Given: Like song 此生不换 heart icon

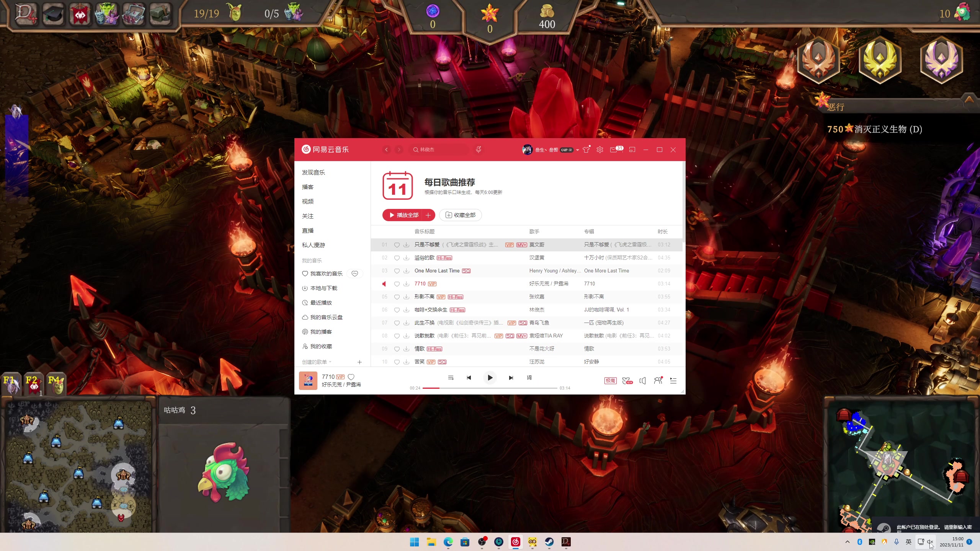Looking at the screenshot, I should click(x=397, y=323).
